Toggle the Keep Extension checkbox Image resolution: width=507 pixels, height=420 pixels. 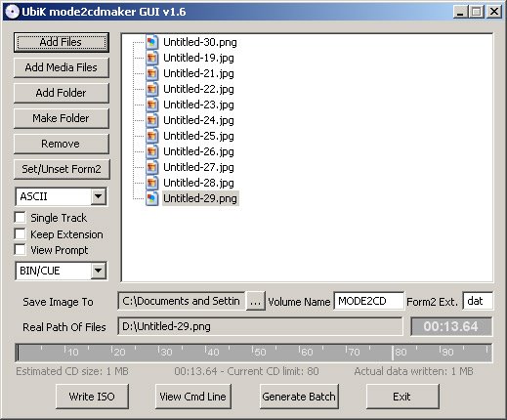21,234
